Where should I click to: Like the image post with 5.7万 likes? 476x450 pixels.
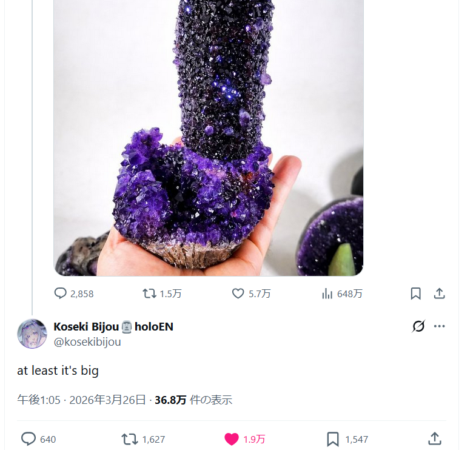click(x=238, y=294)
